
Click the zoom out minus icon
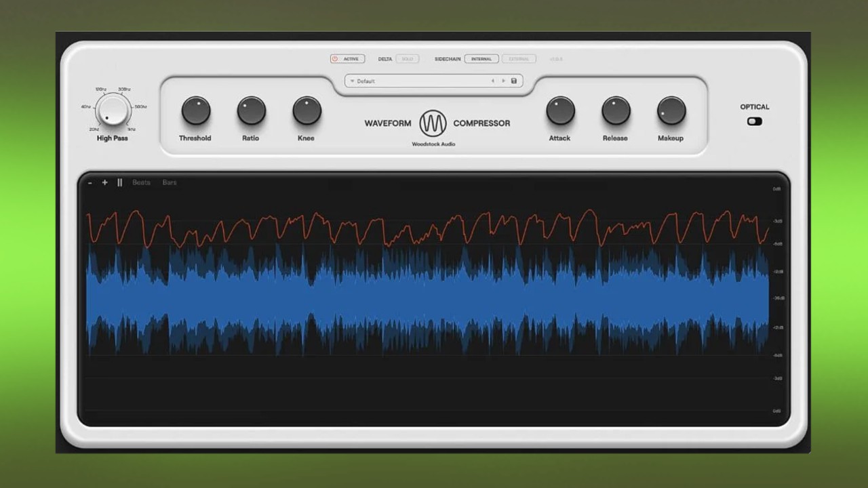(x=90, y=182)
